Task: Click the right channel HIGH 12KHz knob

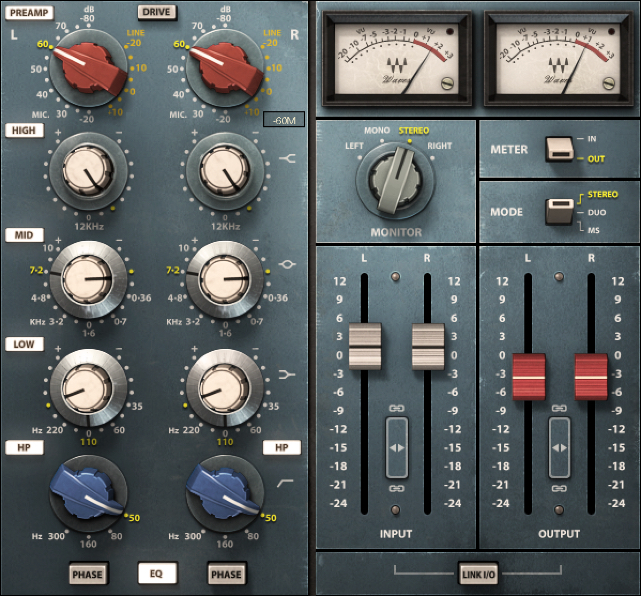Action: [225, 171]
